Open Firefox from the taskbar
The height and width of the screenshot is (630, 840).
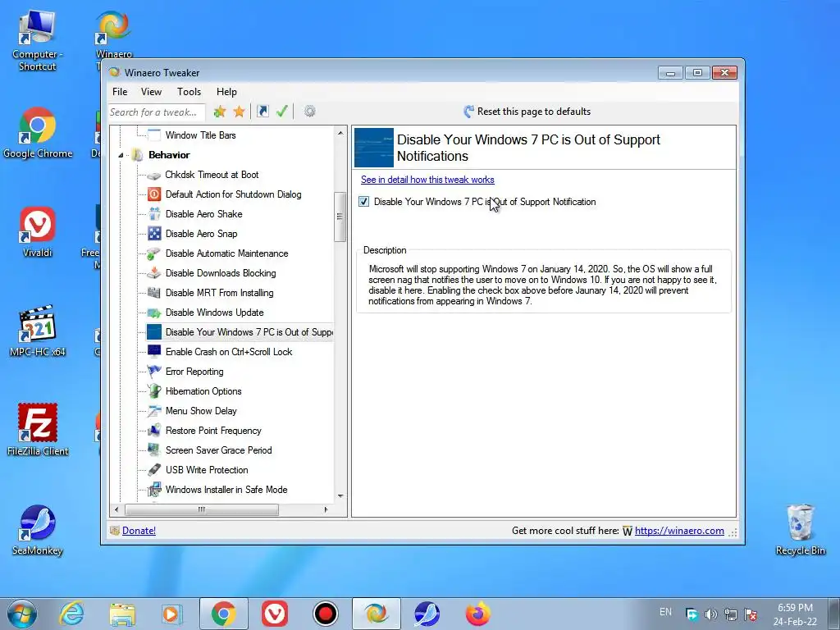[478, 614]
